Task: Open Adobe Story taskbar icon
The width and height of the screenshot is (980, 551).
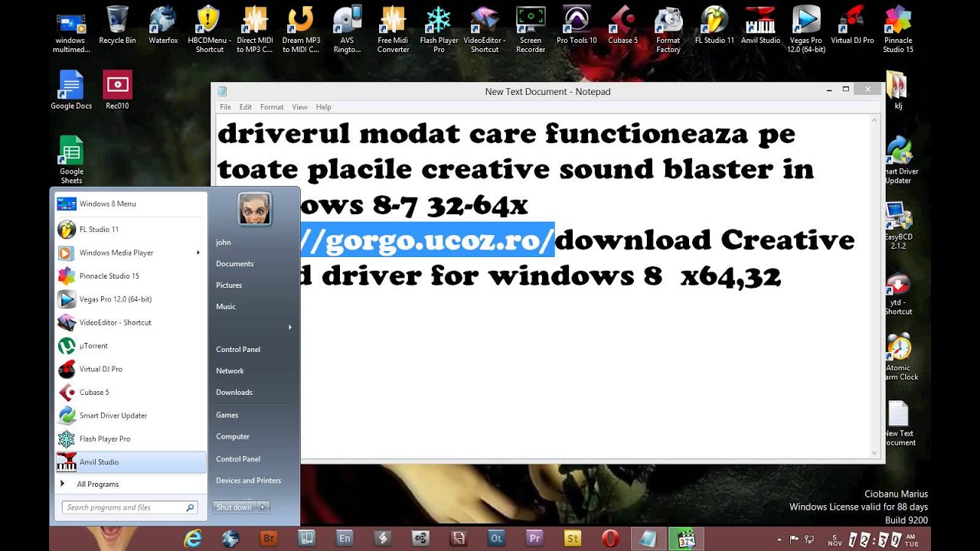Action: pyautogui.click(x=572, y=538)
